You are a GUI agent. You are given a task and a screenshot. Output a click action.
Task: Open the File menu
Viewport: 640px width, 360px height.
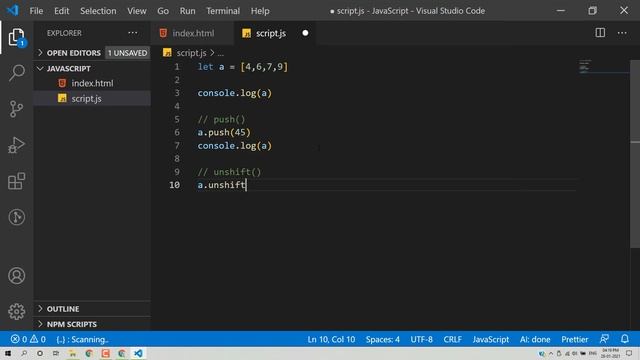(x=36, y=11)
